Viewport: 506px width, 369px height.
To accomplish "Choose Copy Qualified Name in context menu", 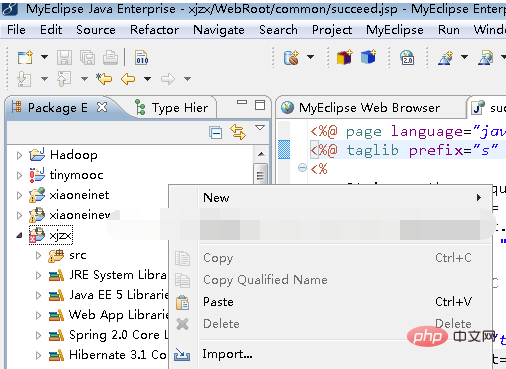I will coord(330,280).
